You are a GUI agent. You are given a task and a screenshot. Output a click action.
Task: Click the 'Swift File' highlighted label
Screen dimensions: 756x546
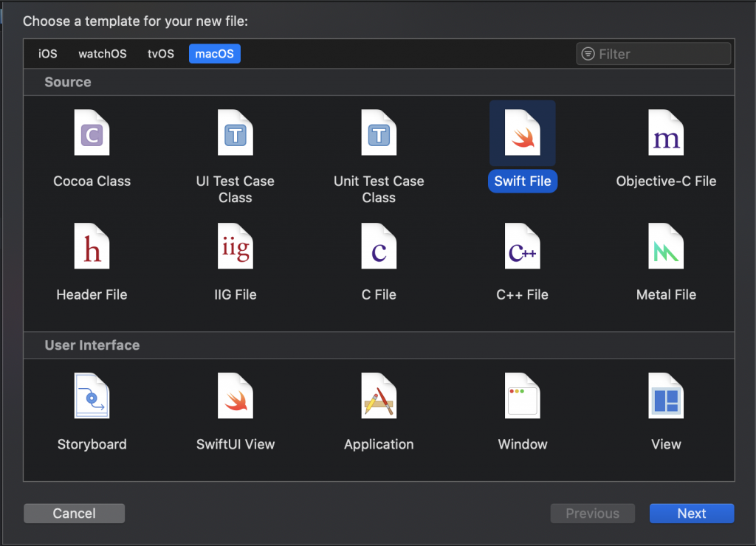[x=523, y=182]
